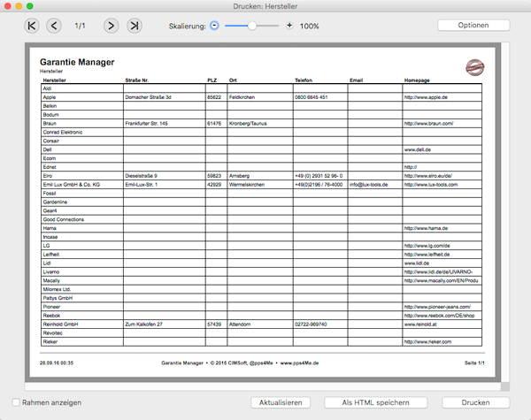This screenshot has height=420, width=531.
Task: Click the stamp logo on report page
Action: (x=474, y=67)
